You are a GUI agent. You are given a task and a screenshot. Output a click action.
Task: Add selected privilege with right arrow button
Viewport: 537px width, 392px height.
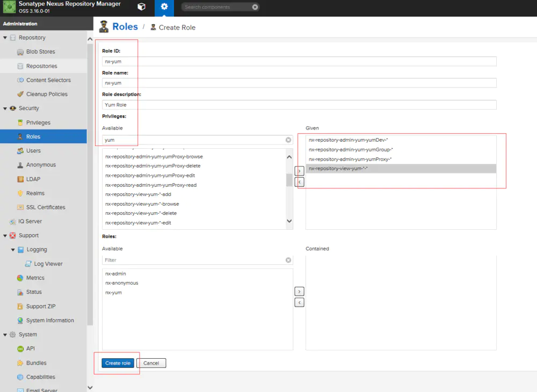coord(299,171)
